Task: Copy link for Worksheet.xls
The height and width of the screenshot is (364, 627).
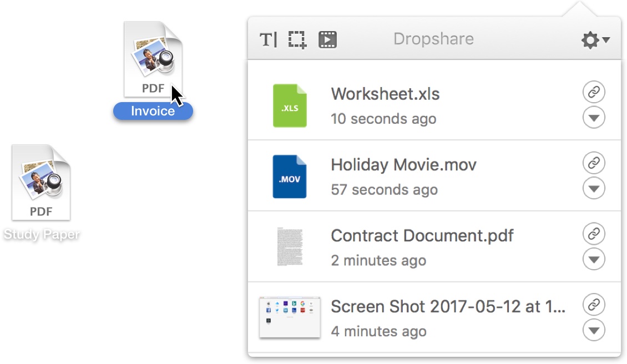Action: click(594, 92)
